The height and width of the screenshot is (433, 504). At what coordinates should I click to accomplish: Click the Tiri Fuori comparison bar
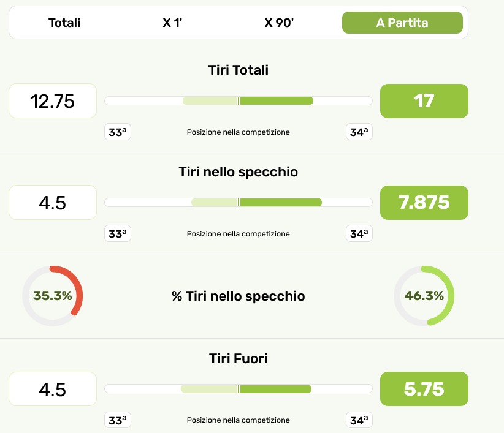coord(239,389)
